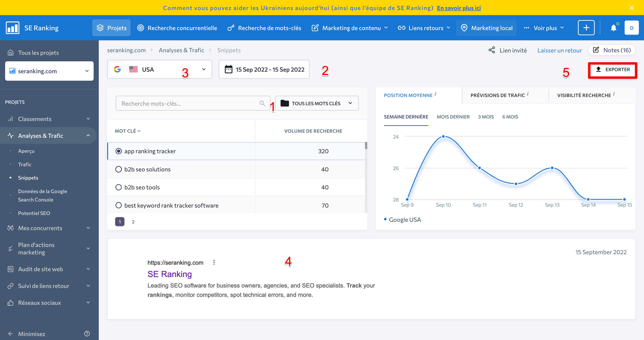
Task: Click Analyses & Trafic breadcrumb
Action: [x=181, y=50]
